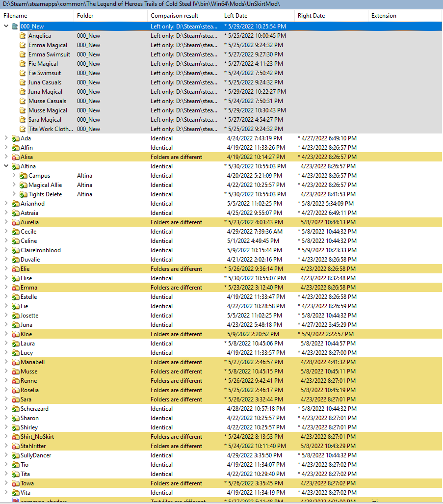Click Duvalie's left date 4/21/2022 2:02:16 PM

[255, 260]
